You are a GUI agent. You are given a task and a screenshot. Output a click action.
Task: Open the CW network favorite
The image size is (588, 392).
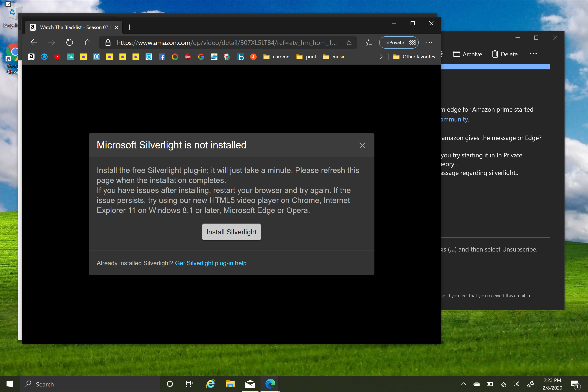tap(70, 57)
